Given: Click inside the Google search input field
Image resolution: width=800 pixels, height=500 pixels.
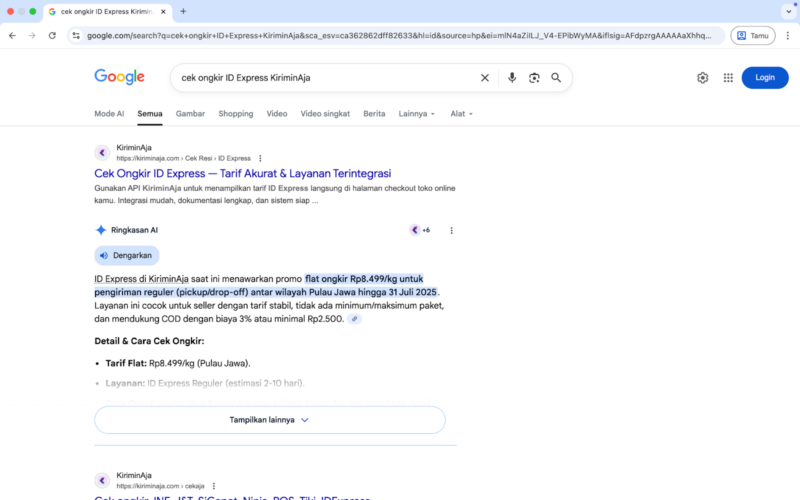Looking at the screenshot, I should coord(320,78).
